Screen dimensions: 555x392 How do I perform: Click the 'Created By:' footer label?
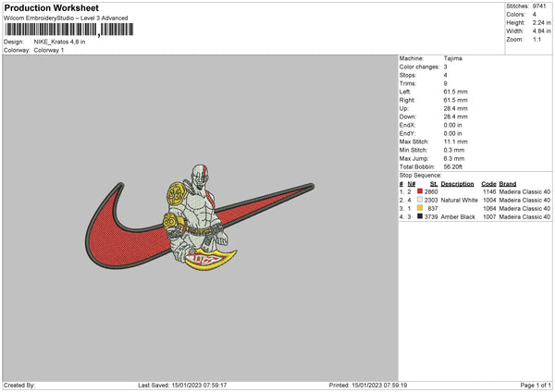point(19,386)
